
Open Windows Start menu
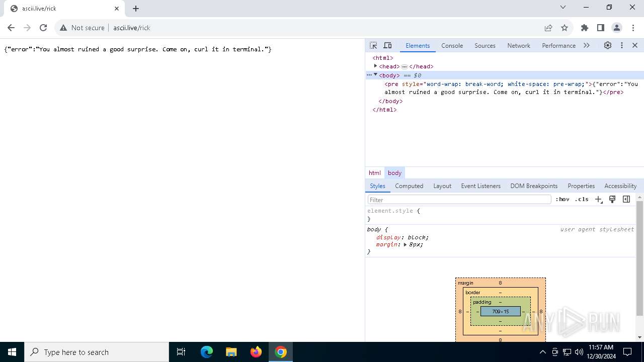tap(12, 352)
